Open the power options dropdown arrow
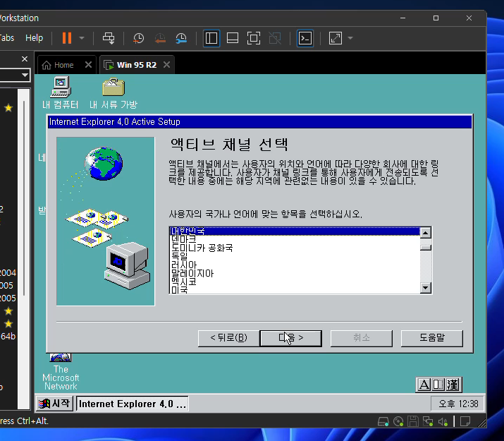This screenshot has height=441, width=504. click(x=82, y=38)
